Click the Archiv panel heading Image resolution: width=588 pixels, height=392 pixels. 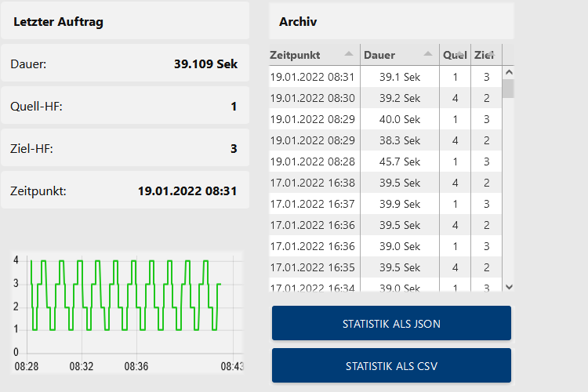(298, 22)
